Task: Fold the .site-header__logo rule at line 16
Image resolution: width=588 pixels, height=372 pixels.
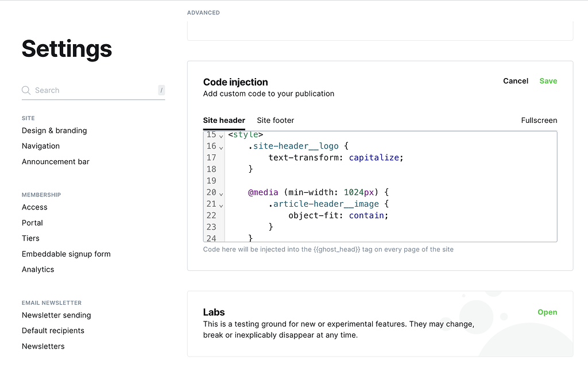Action: 222,148
